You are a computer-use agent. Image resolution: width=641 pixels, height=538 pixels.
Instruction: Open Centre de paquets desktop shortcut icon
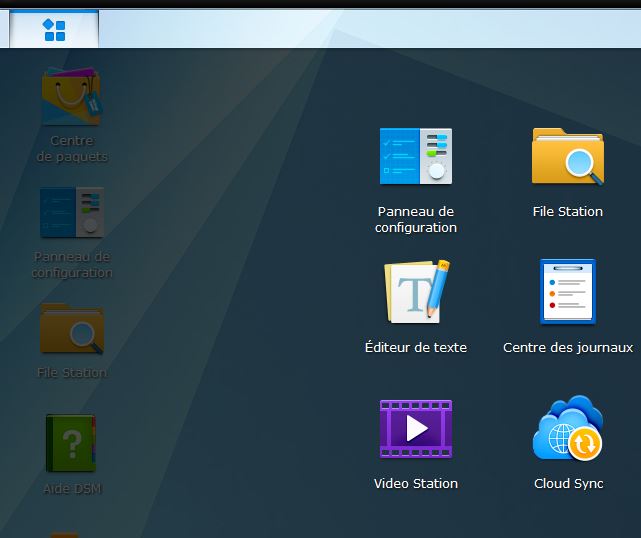click(71, 98)
